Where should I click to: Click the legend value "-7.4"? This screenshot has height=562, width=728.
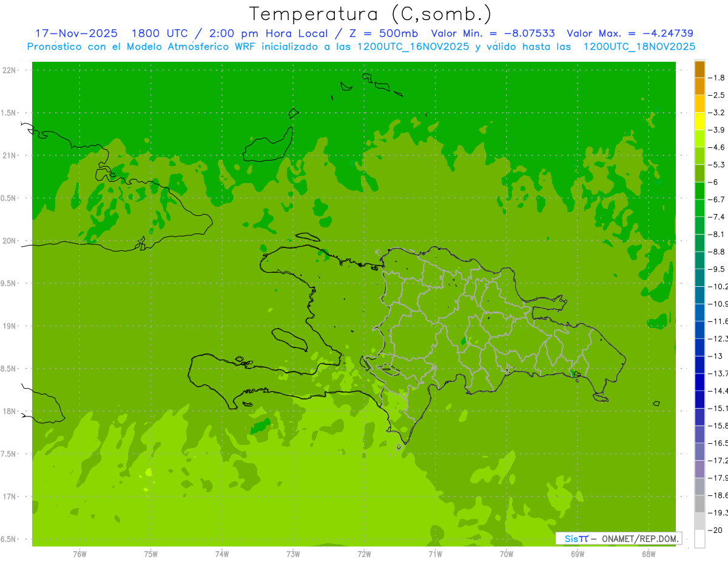717,217
